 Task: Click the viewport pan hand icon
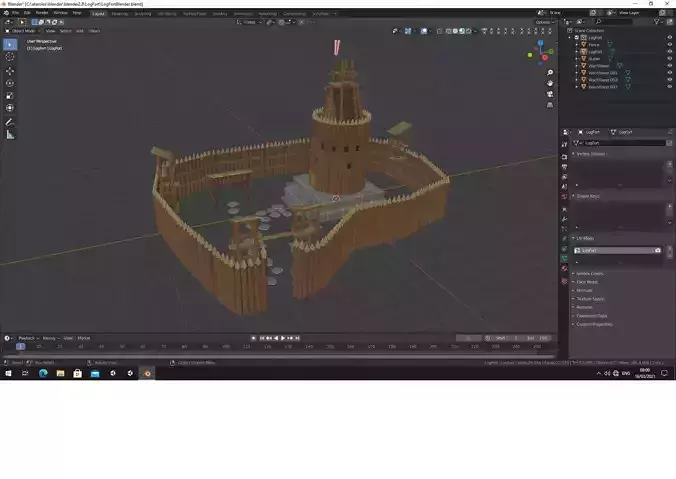[x=550, y=83]
